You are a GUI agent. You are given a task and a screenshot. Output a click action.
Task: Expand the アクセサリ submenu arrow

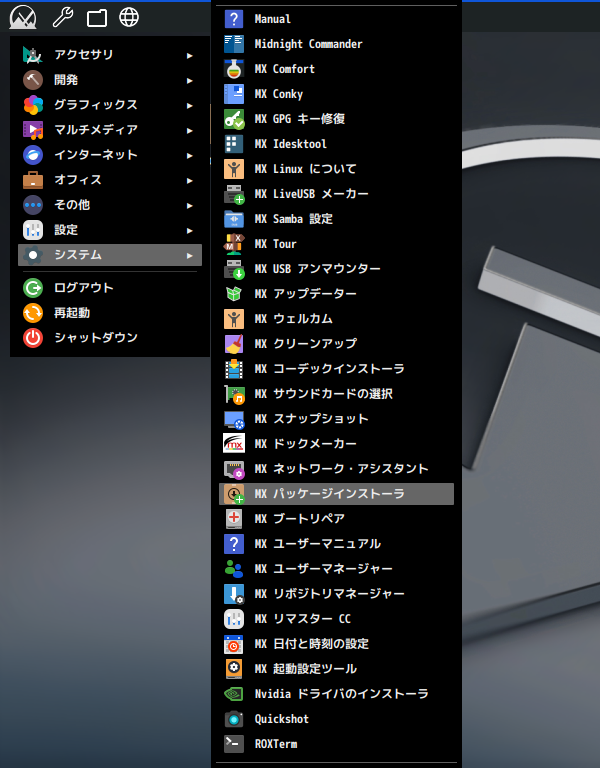(190, 55)
